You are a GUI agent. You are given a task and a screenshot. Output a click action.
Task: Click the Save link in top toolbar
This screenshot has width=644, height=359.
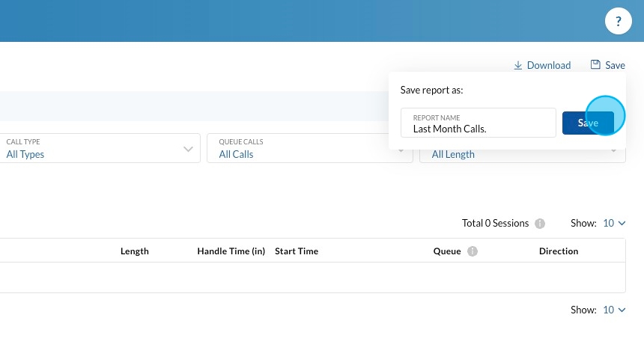615,65
